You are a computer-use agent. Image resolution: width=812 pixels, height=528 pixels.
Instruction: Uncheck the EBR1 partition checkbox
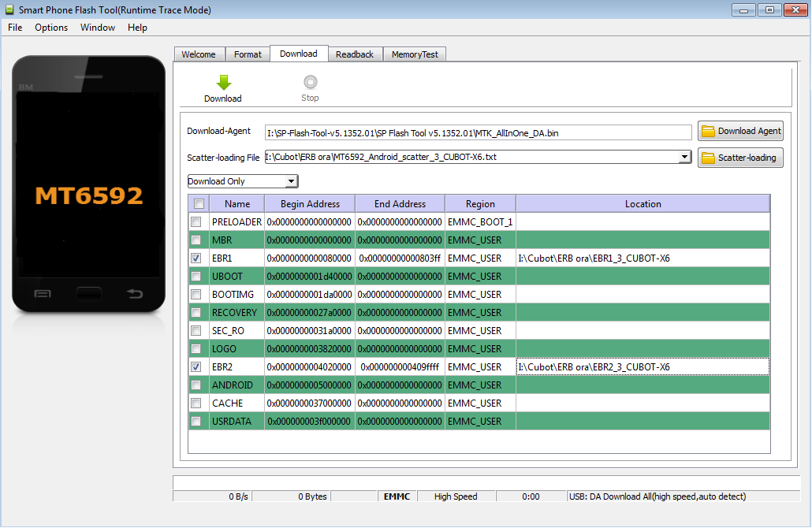[196, 258]
